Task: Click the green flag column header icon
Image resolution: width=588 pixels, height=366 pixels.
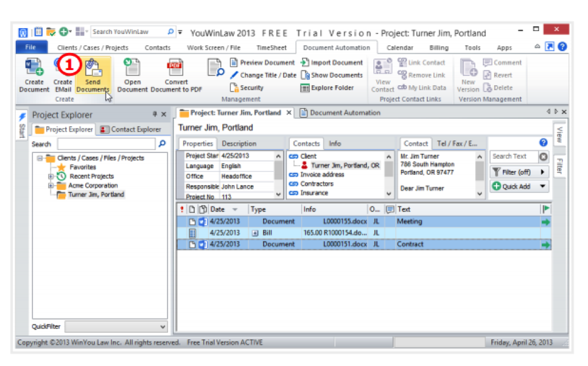Action: [545, 209]
